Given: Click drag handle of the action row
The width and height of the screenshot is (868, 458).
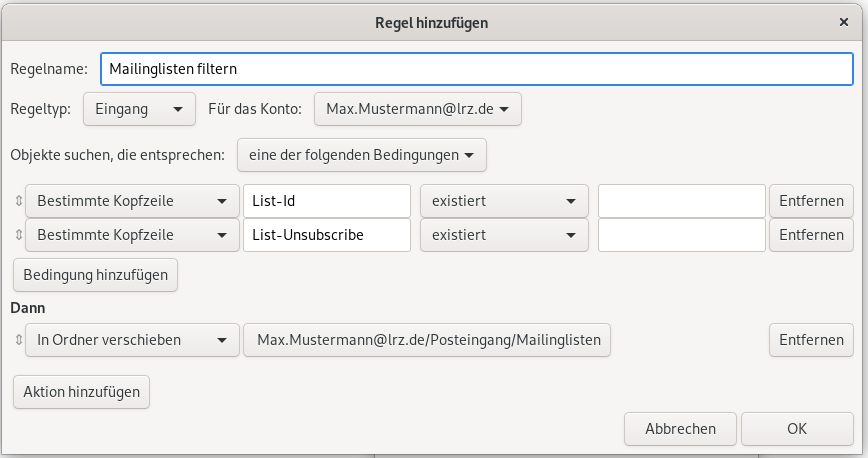Looking at the screenshot, I should 17,340.
